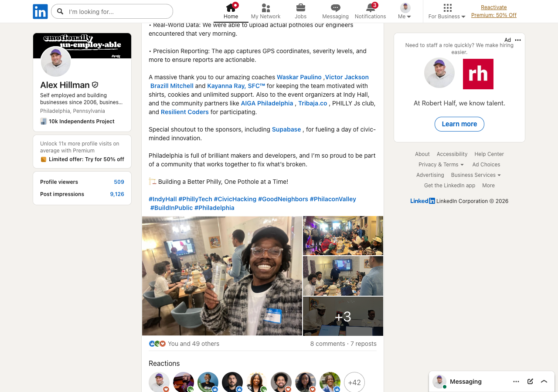The height and width of the screenshot is (392, 558).
Task: Open Victor Jackson's profile link
Action: tap(347, 77)
